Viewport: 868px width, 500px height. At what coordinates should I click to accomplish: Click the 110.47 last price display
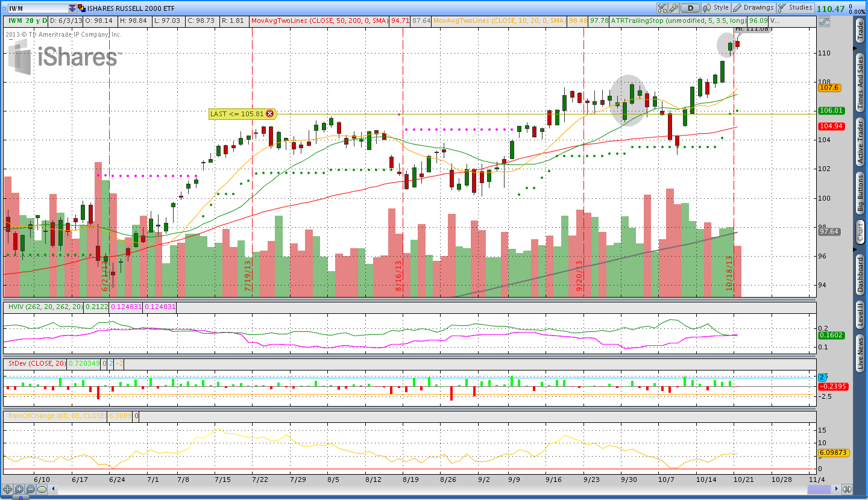pyautogui.click(x=832, y=8)
